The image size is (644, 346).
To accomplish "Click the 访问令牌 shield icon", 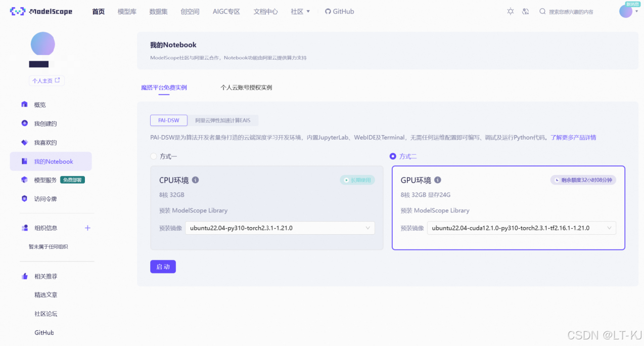I will coord(24,198).
